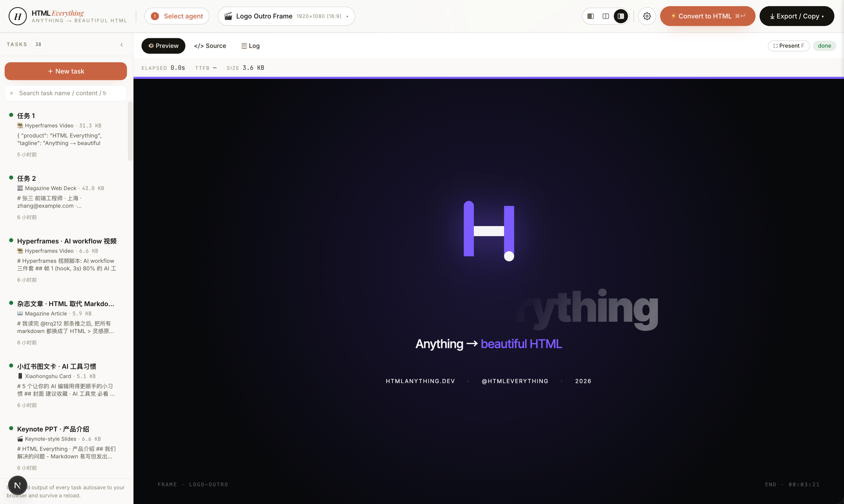Click the 1920×1080 (16:9) dimension label
This screenshot has height=504, width=844.
319,16
